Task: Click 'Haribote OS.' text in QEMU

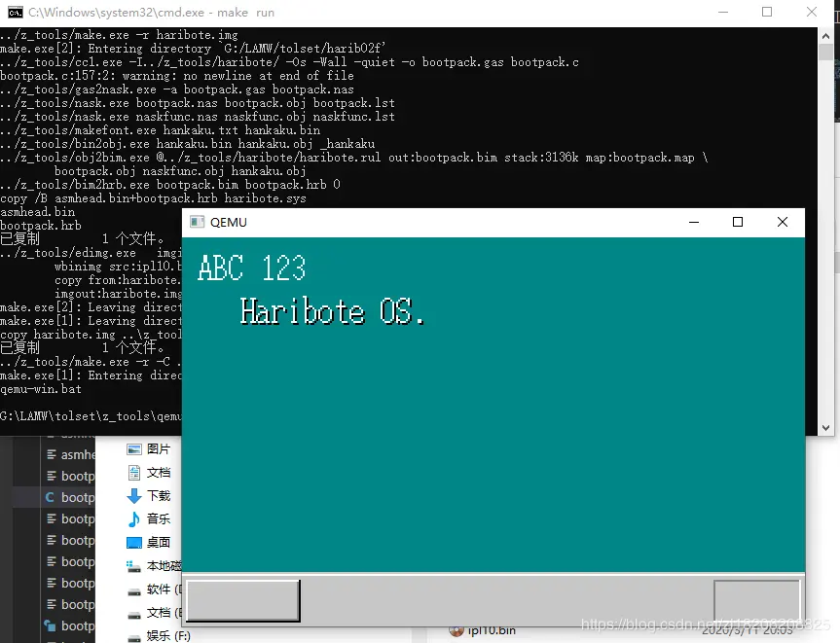Action: tap(332, 311)
